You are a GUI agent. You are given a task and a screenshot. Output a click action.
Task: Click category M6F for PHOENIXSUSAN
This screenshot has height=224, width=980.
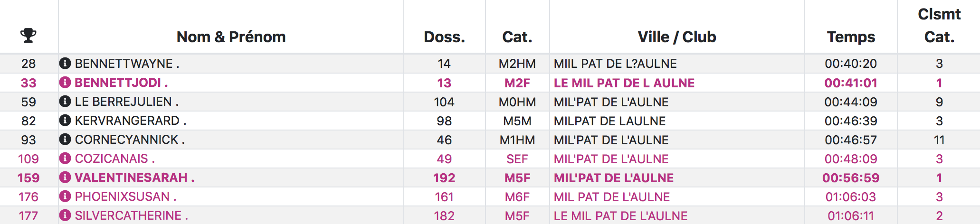(517, 196)
